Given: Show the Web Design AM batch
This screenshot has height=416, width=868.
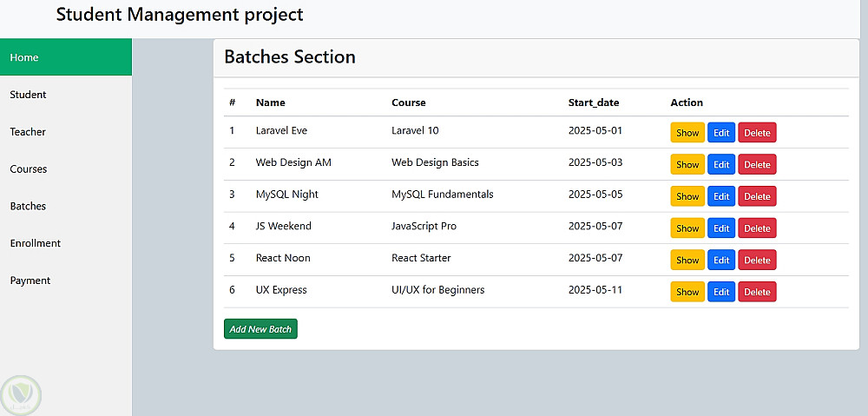Looking at the screenshot, I should [x=687, y=164].
